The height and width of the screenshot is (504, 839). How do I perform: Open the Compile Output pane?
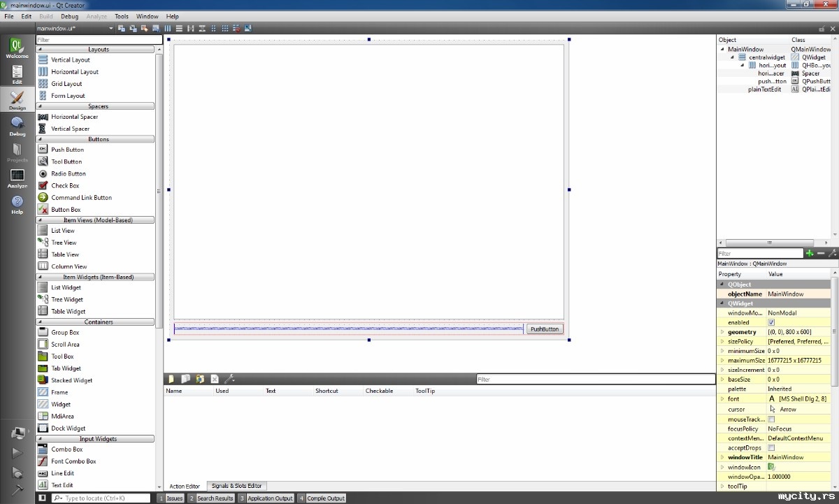(322, 498)
